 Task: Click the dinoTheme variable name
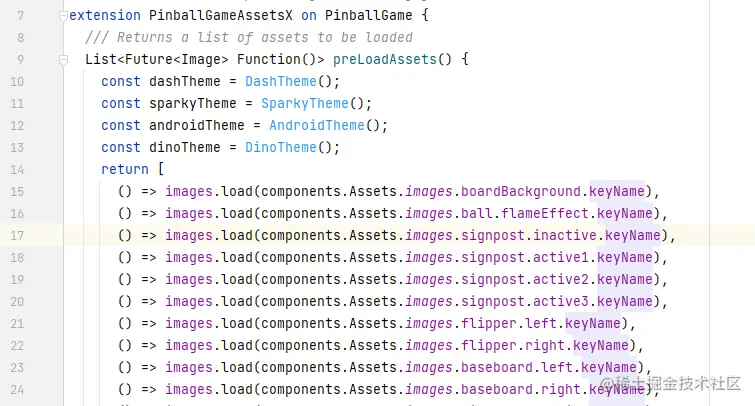click(184, 147)
